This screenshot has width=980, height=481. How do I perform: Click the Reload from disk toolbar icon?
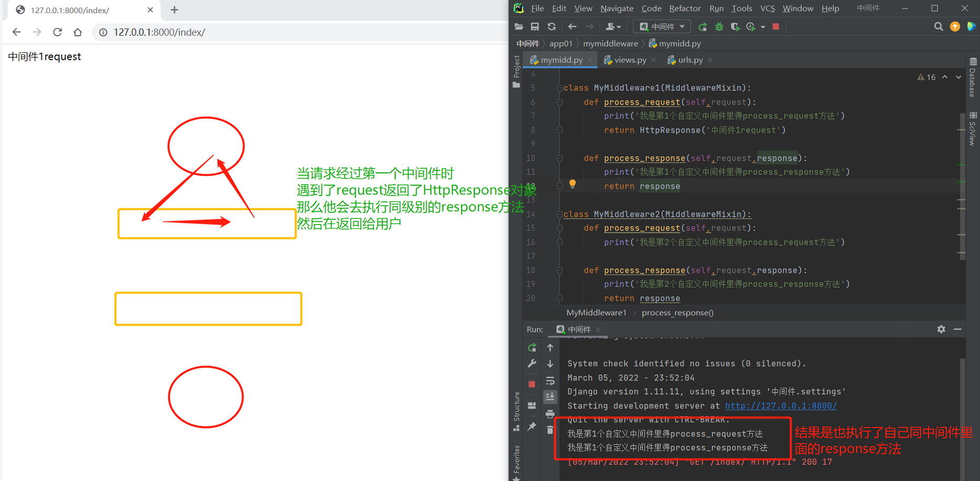tap(552, 27)
